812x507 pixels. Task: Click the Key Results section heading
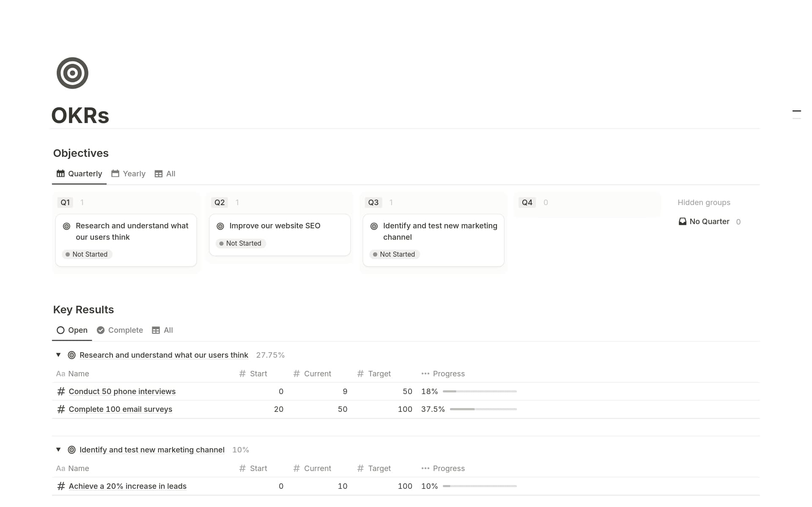point(83,310)
